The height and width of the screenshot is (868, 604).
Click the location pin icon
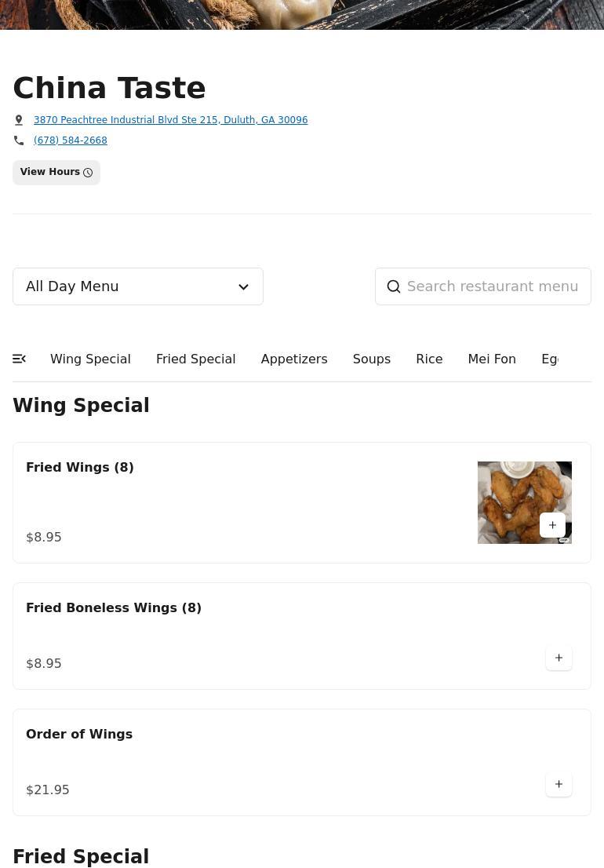(19, 120)
